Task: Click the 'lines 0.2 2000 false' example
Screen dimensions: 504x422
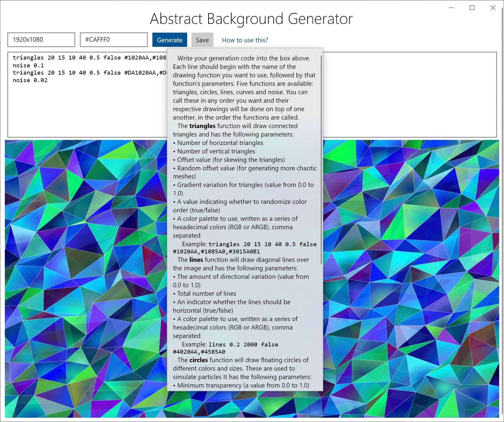Action: click(243, 344)
